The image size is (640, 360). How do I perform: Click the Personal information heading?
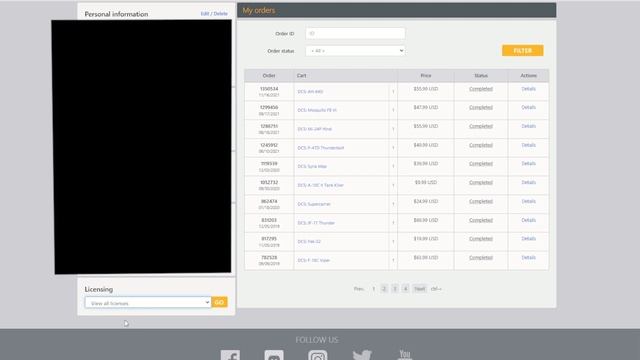tap(116, 14)
